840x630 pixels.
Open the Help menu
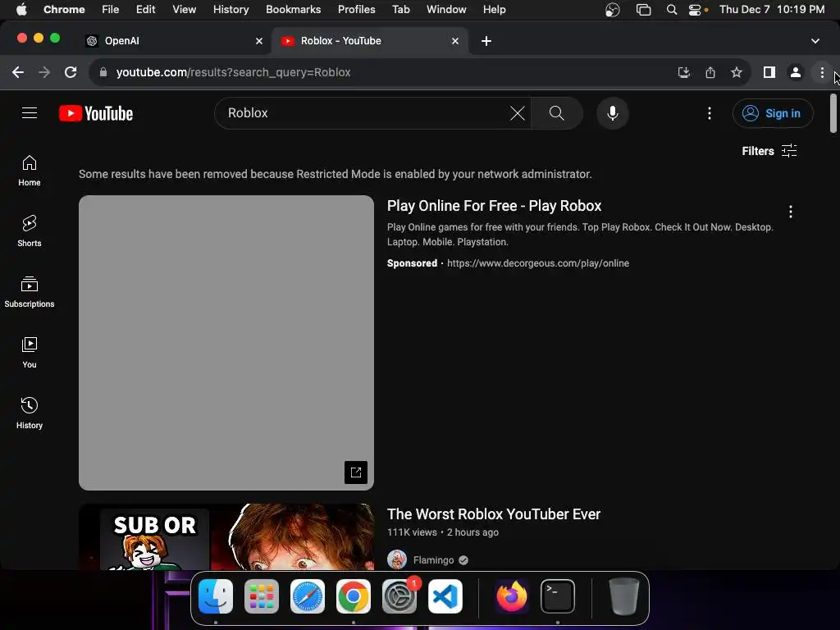point(494,9)
